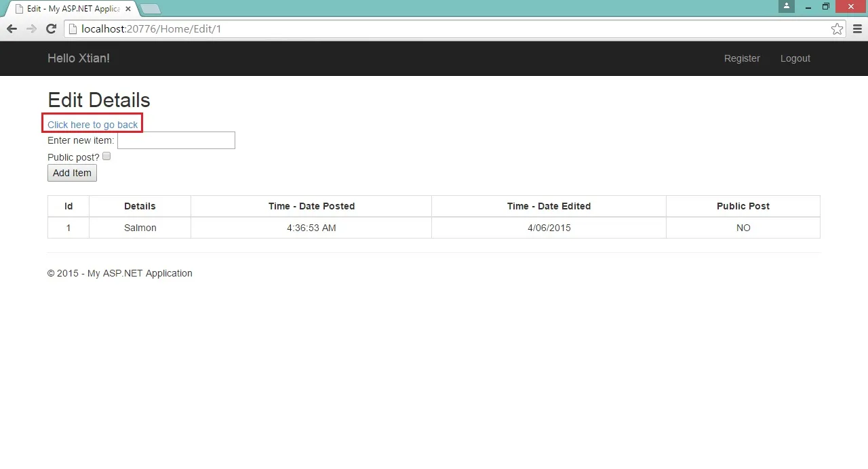
Task: Click the Hello Xtian! brand link
Action: pyautogui.click(x=79, y=58)
